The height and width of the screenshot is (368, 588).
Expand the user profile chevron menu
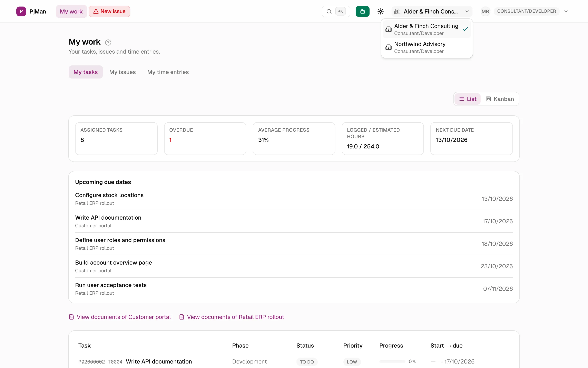566,11
